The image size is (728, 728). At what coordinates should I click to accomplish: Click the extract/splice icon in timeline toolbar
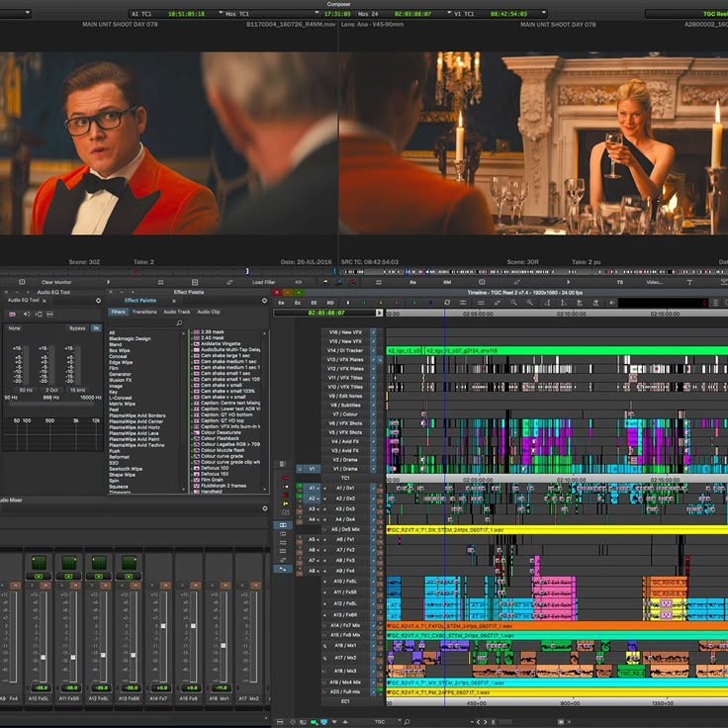click(463, 303)
